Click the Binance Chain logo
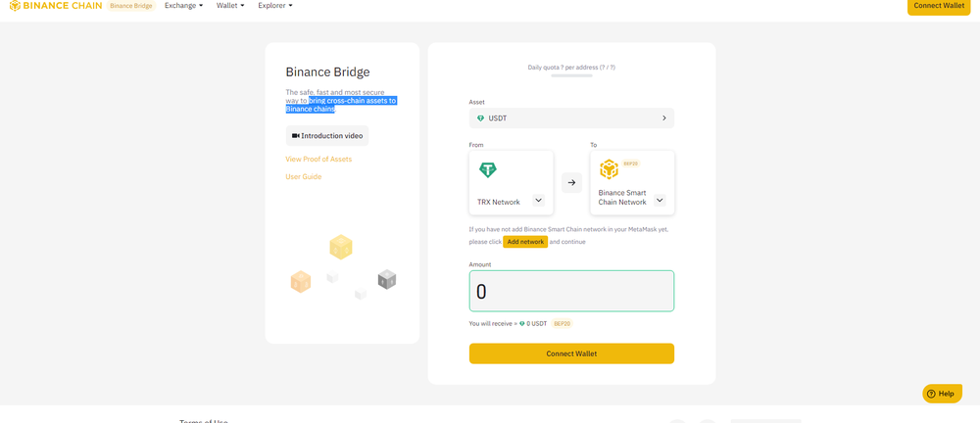 click(56, 6)
